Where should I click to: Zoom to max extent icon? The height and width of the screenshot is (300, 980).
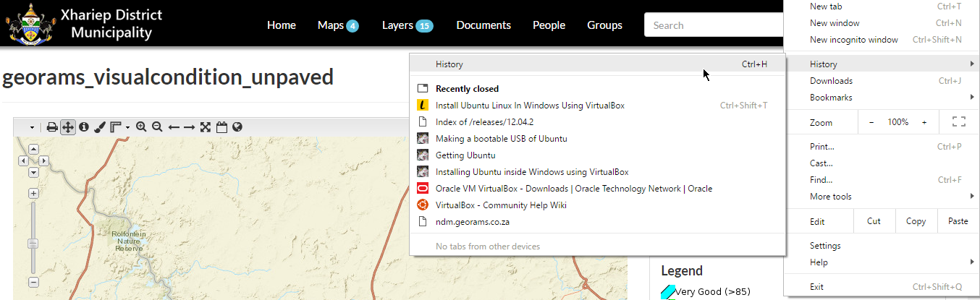pyautogui.click(x=206, y=127)
